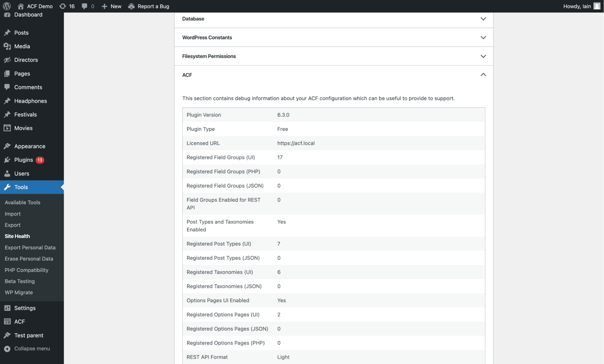Open the Settings sidebar icon
The height and width of the screenshot is (364, 604).
coord(8,308)
